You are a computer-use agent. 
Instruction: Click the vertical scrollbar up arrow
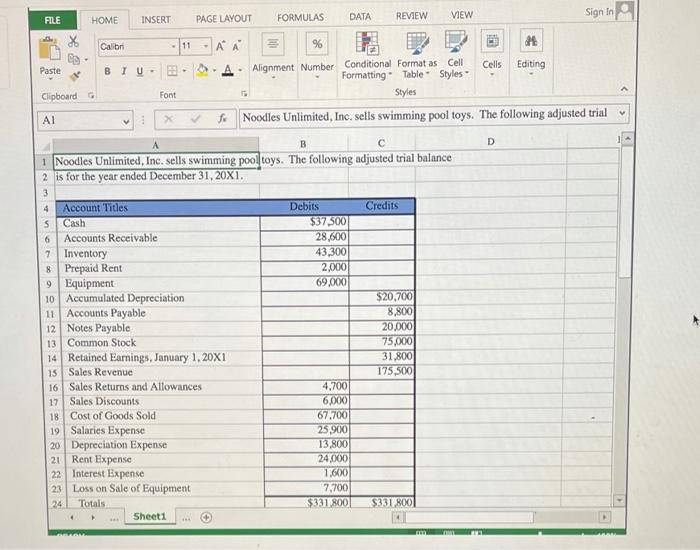(x=628, y=138)
